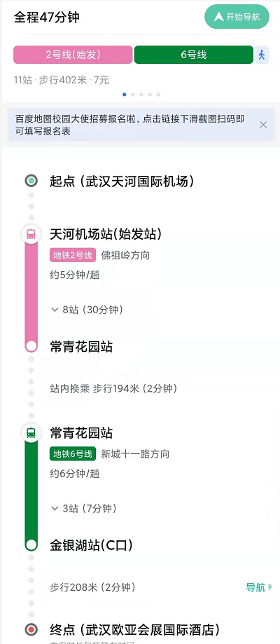
Task: Select the green 6号线 route segment
Action: pyautogui.click(x=193, y=55)
